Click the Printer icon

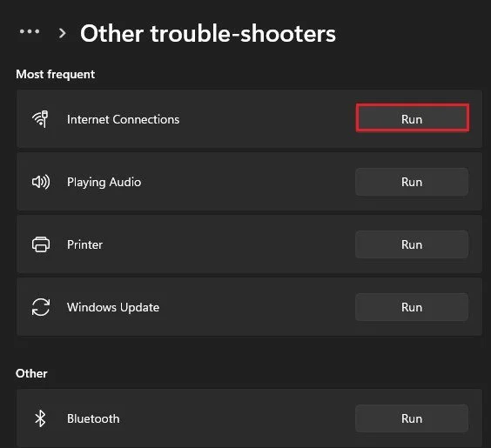[x=41, y=244]
